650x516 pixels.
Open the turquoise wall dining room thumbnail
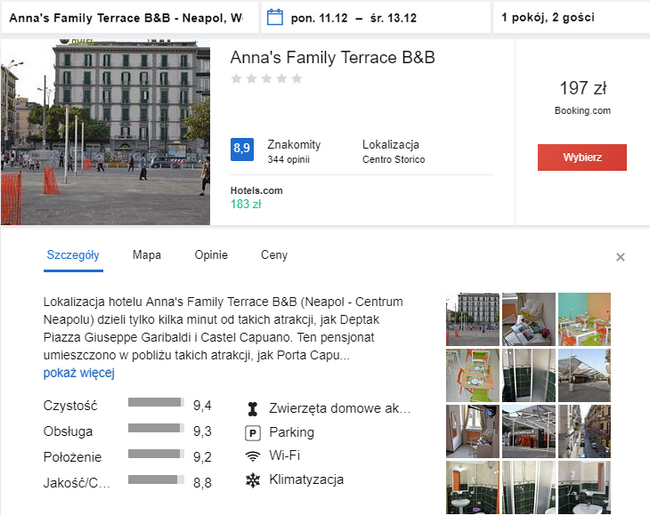click(x=584, y=319)
